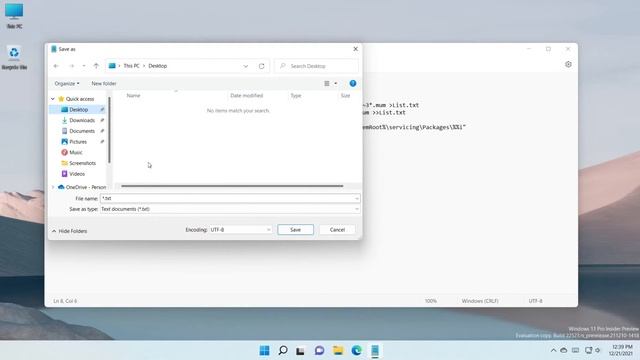Open clock and date in taskbar
The width and height of the screenshot is (640, 360).
[620, 350]
